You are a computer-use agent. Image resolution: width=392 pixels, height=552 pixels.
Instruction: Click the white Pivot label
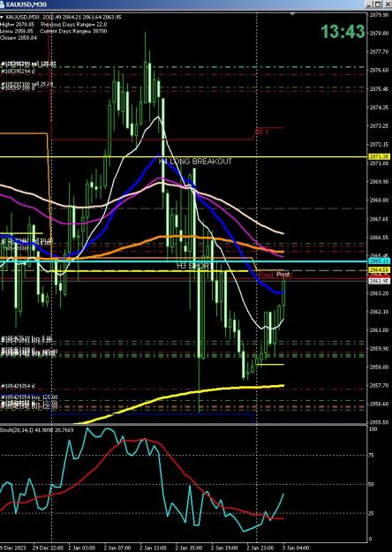coord(283,275)
